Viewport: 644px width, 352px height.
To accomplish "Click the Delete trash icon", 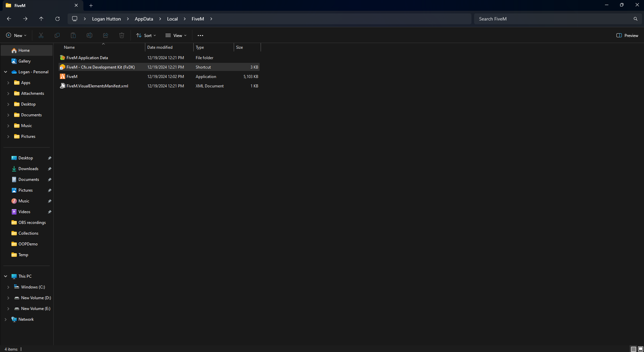I will click(x=122, y=35).
